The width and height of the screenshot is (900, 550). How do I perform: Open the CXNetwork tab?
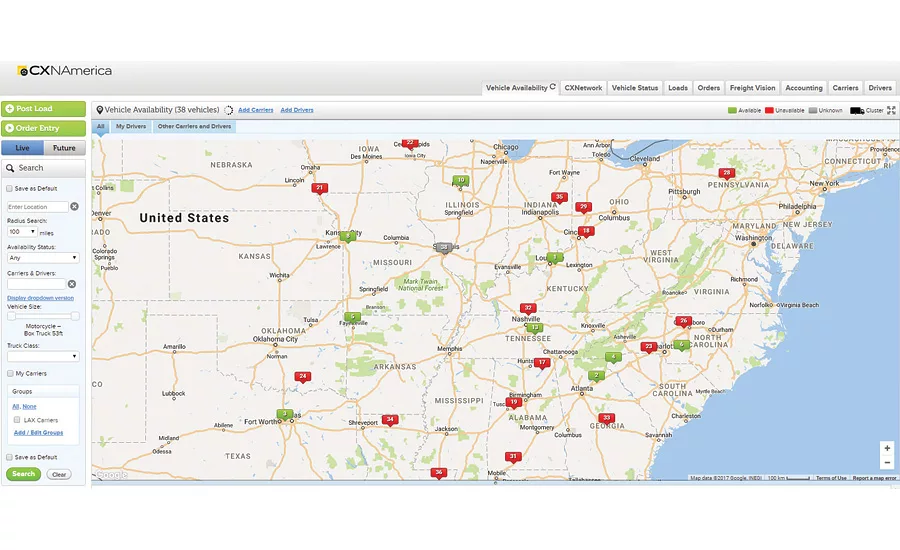(583, 88)
